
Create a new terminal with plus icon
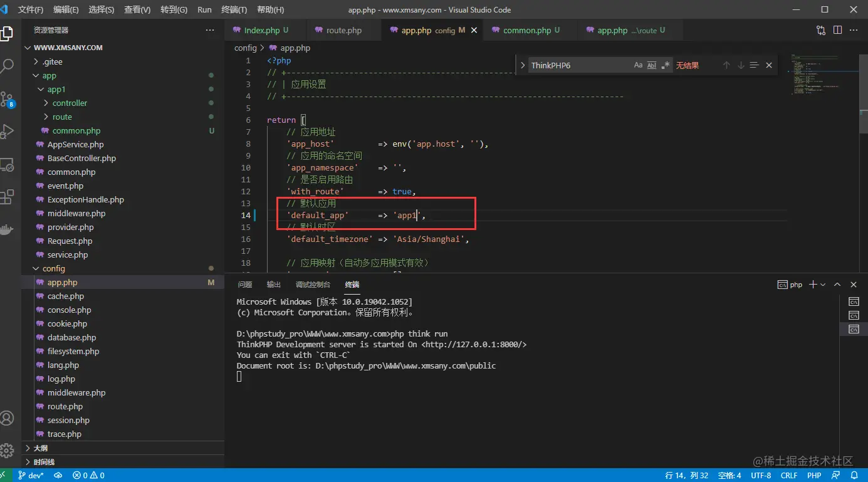click(813, 285)
